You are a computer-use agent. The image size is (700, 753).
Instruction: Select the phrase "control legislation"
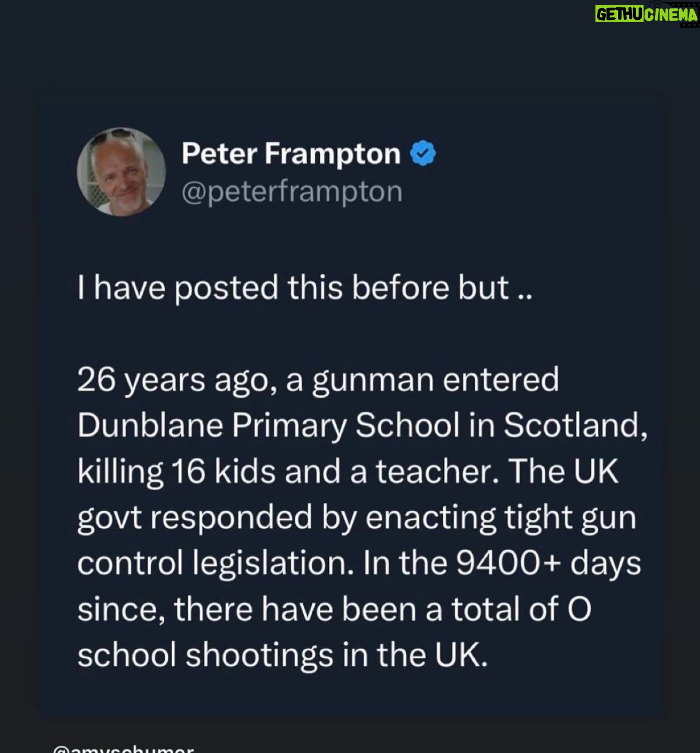click(211, 564)
